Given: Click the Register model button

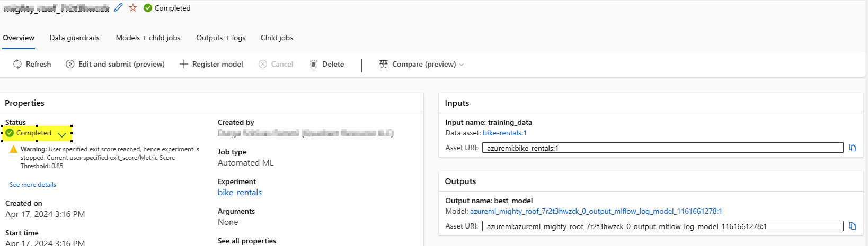Looking at the screenshot, I should (x=211, y=64).
